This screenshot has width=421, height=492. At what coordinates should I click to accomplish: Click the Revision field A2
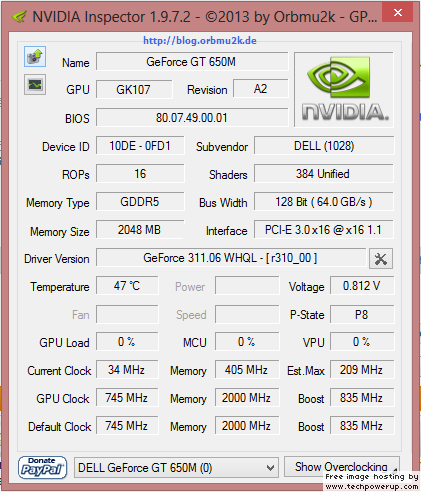[260, 89]
